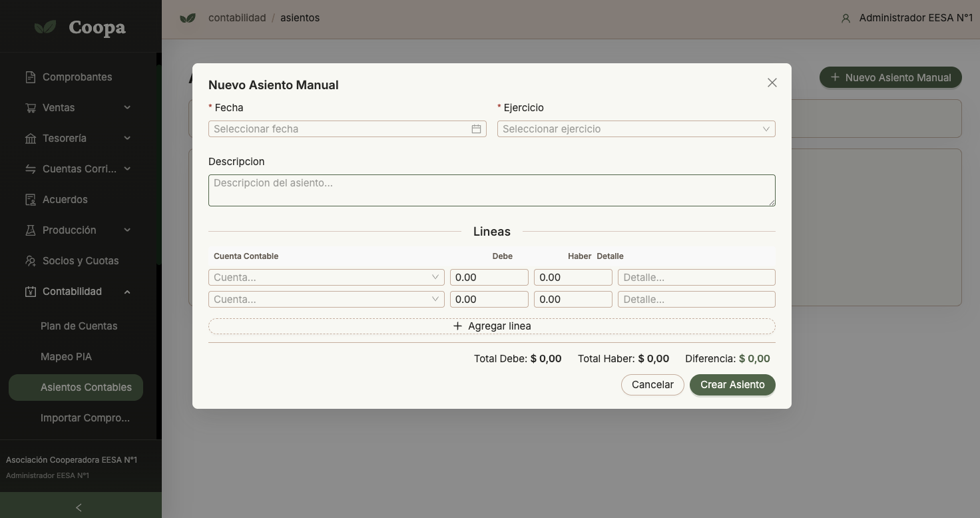Click the Crear Asiento button

pyautogui.click(x=732, y=385)
